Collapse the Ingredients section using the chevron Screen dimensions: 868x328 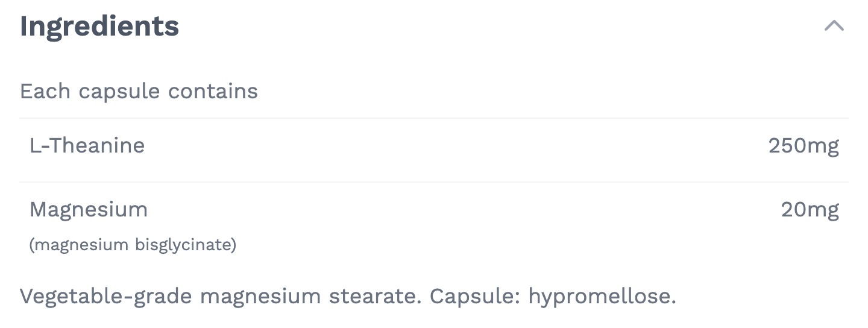[x=834, y=26]
